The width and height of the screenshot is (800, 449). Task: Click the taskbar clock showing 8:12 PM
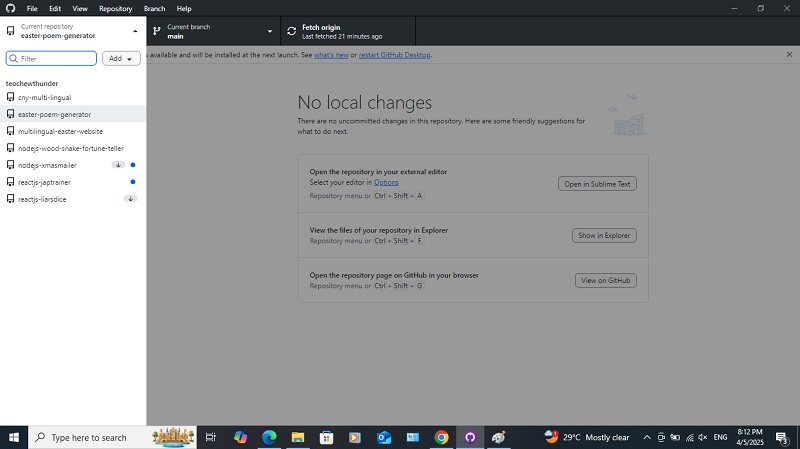click(749, 437)
